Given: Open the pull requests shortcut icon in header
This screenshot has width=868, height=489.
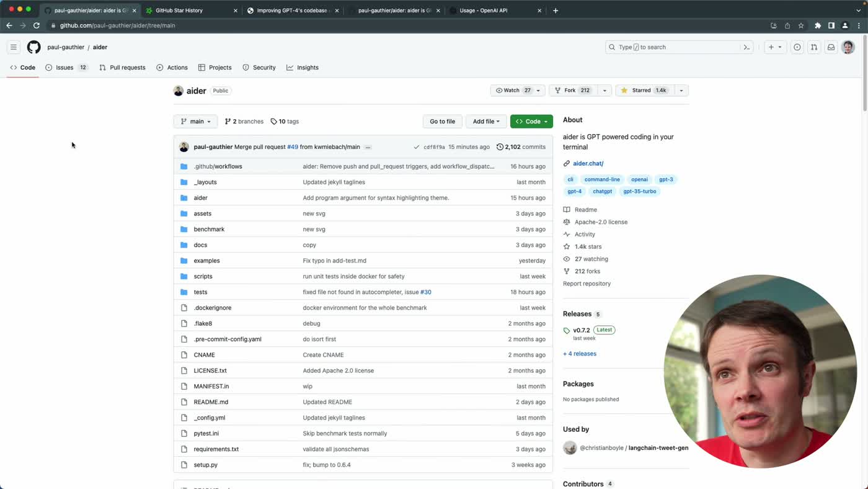Looking at the screenshot, I should (814, 47).
